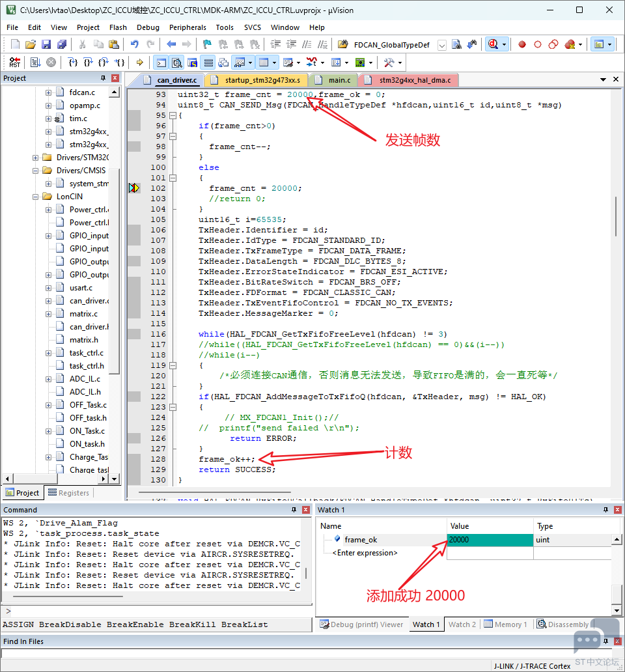Click the Disable All Breakpoints icon
625x672 pixels.
click(x=553, y=44)
